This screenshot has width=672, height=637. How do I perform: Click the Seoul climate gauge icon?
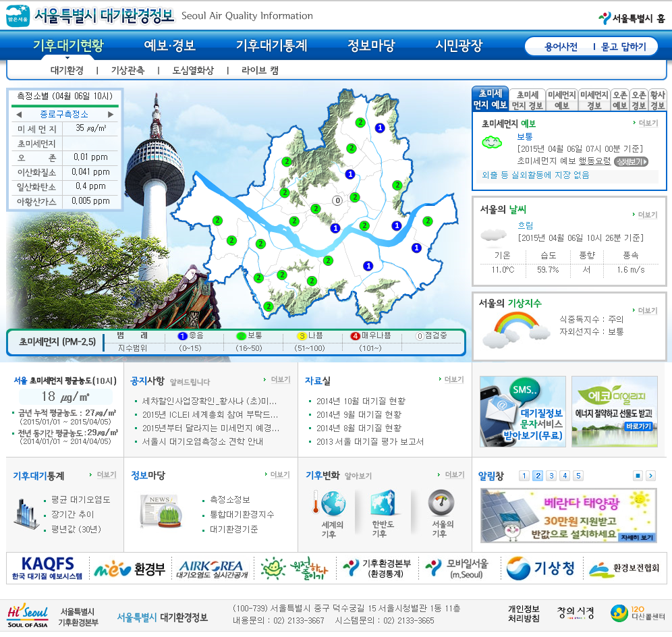(441, 503)
